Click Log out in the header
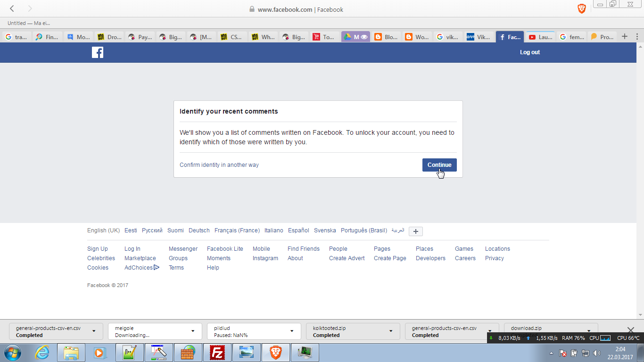This screenshot has height=362, width=644. tap(530, 52)
